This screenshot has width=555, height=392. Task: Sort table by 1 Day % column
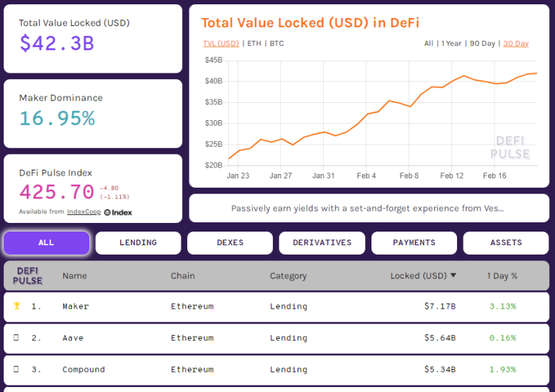(502, 276)
